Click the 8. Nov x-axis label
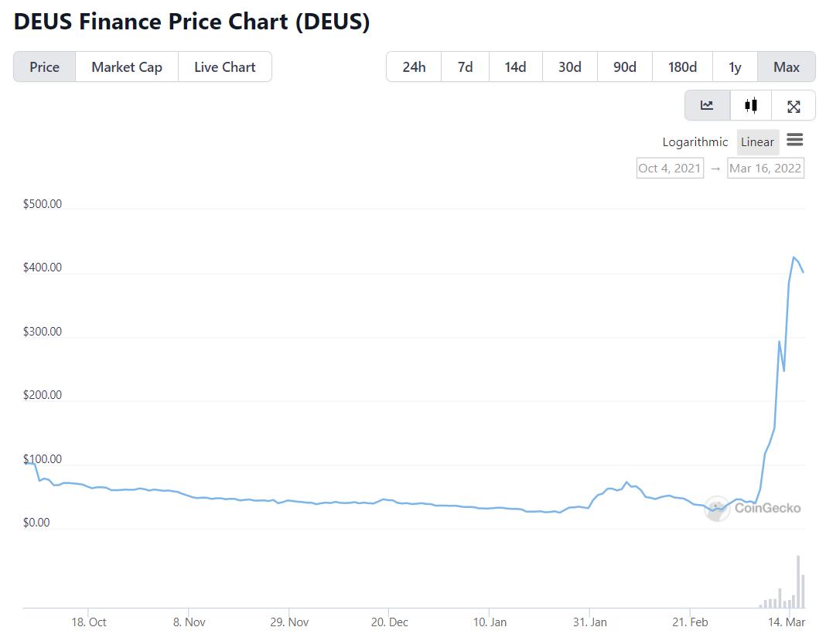Viewport: 826px width, 644px height. click(189, 622)
